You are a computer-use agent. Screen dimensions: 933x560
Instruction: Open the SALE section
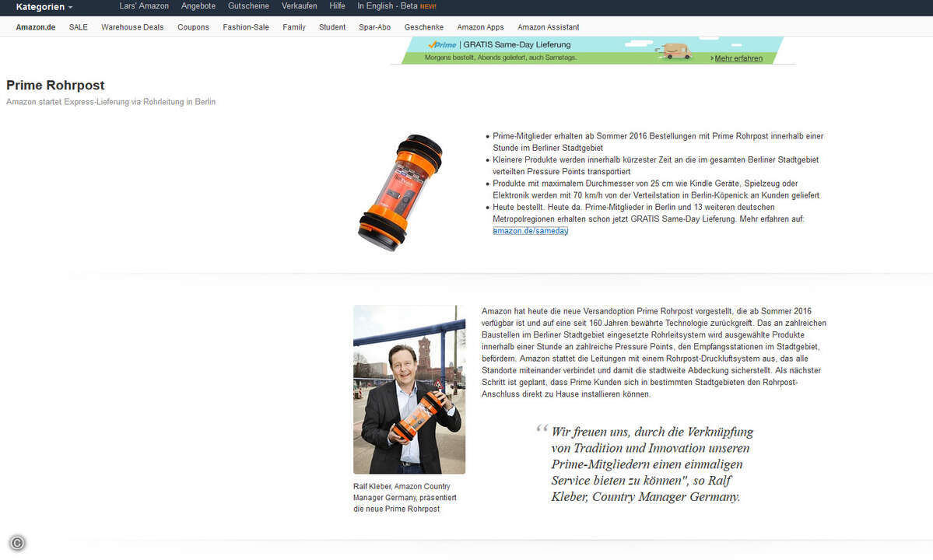click(78, 27)
